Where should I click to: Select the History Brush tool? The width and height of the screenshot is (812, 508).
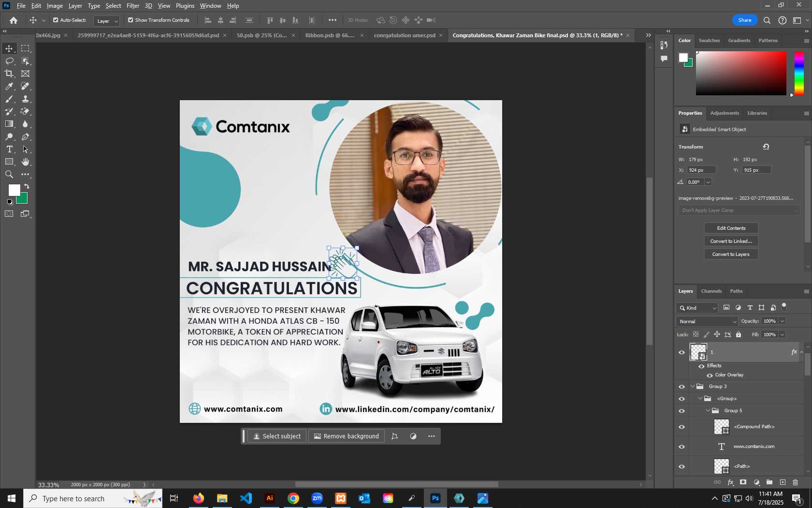pos(9,111)
